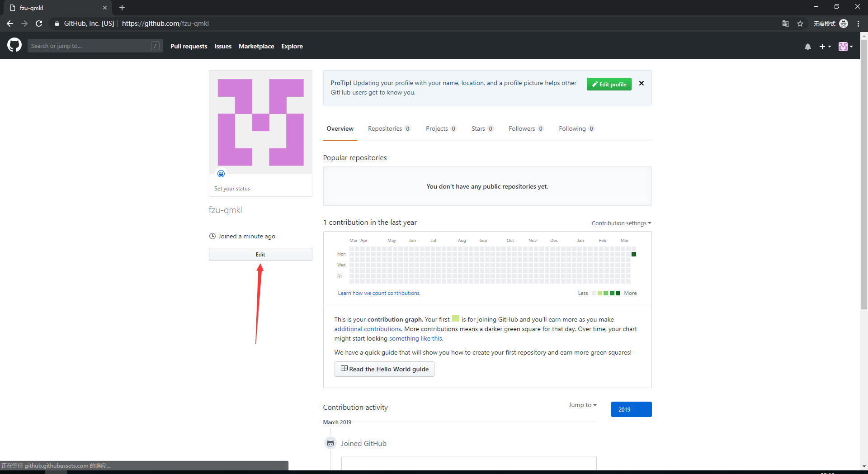Open the something like this link

point(415,338)
